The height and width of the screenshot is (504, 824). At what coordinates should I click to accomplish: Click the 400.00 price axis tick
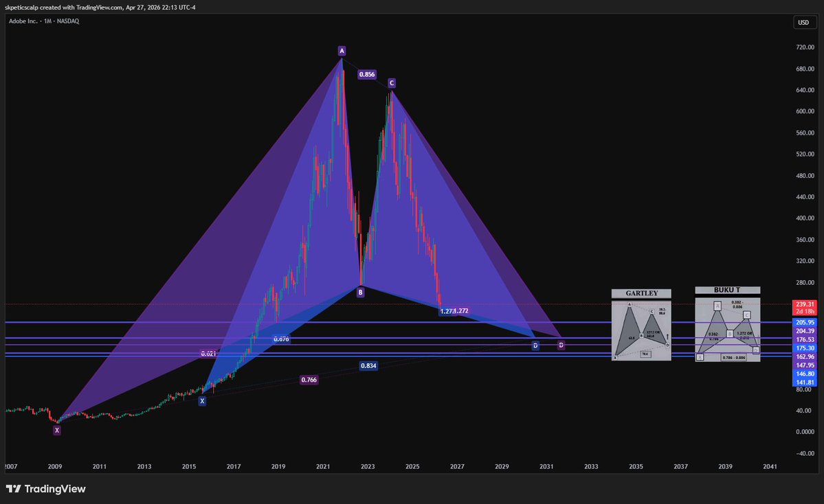click(x=805, y=218)
